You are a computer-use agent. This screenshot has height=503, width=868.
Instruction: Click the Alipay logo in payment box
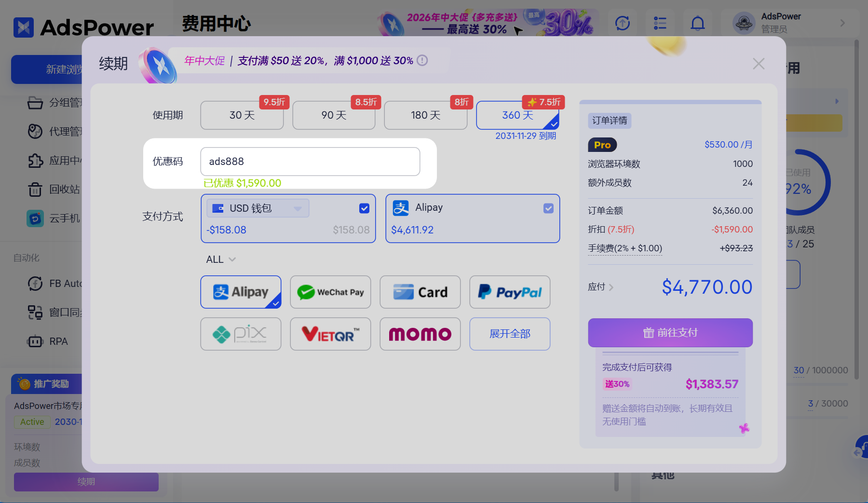(401, 208)
